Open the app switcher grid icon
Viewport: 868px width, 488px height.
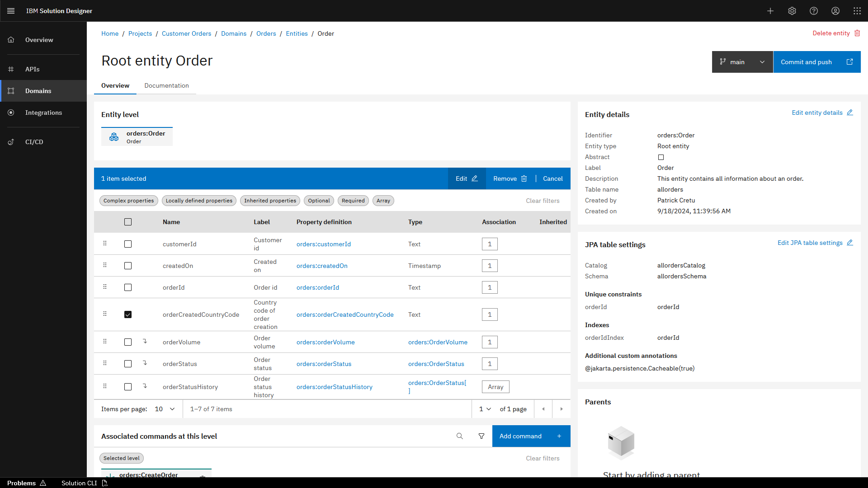(x=857, y=11)
